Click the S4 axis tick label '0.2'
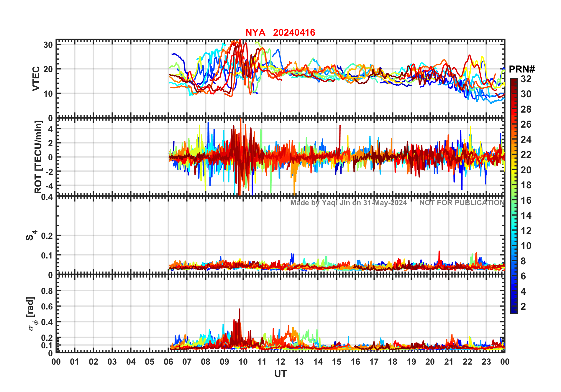 [x=47, y=236]
